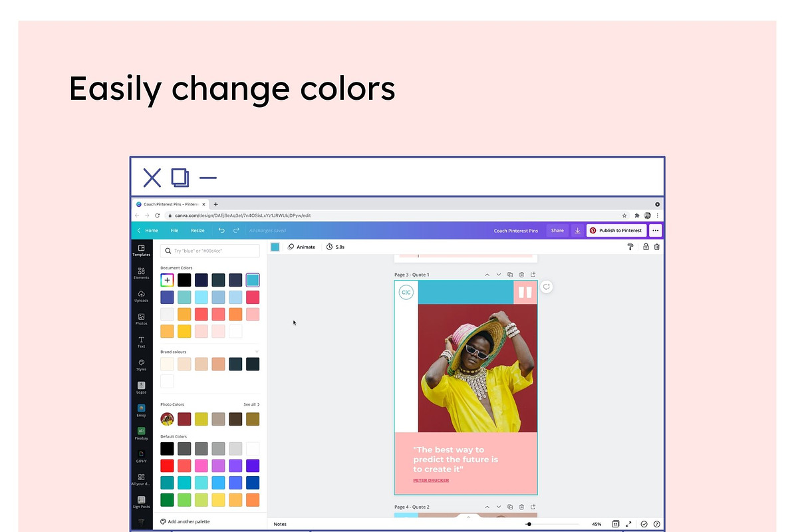Open the checkmark status icon in bottom bar
Image resolution: width=798 pixels, height=532 pixels.
coord(644,524)
